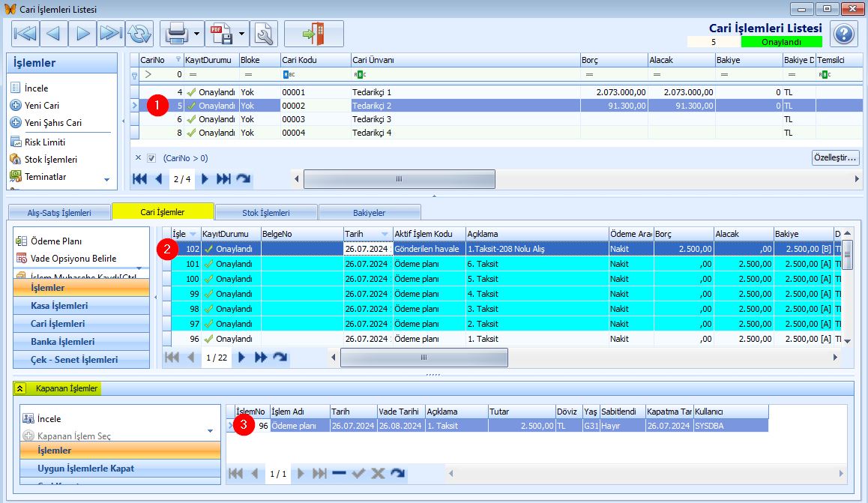Click the middle grid horizontal scrollbar thumb
The height and width of the screenshot is (503, 868).
point(424,358)
